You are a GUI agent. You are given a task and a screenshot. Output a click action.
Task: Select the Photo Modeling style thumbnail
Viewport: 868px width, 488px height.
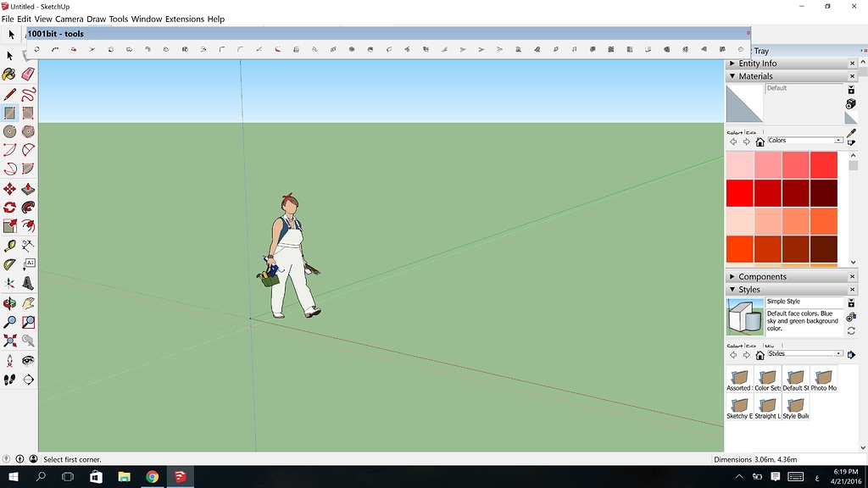coord(823,377)
